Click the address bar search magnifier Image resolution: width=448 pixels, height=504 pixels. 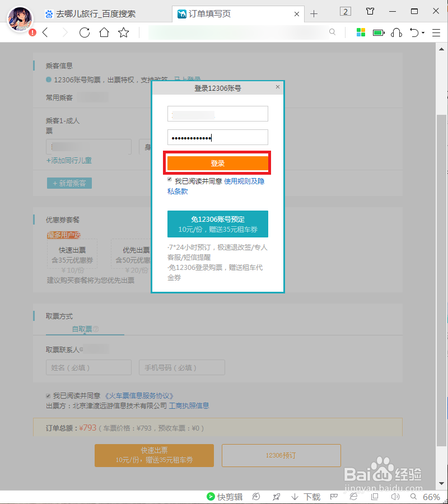[332, 32]
